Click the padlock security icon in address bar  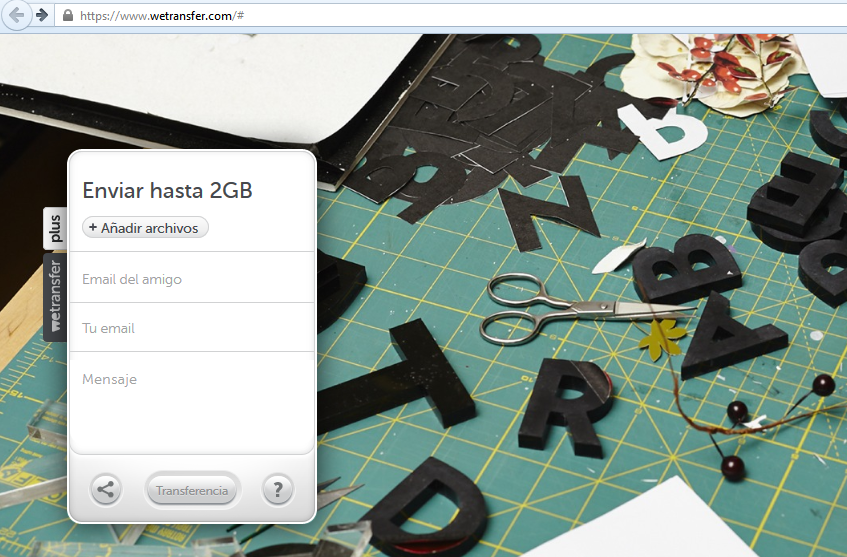(68, 15)
